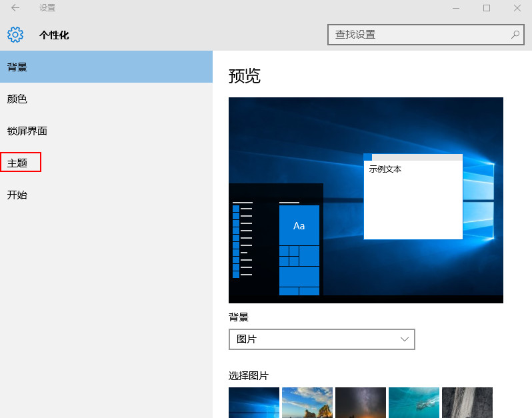Choose the grey cliff waterfall thumbnail

[467, 402]
